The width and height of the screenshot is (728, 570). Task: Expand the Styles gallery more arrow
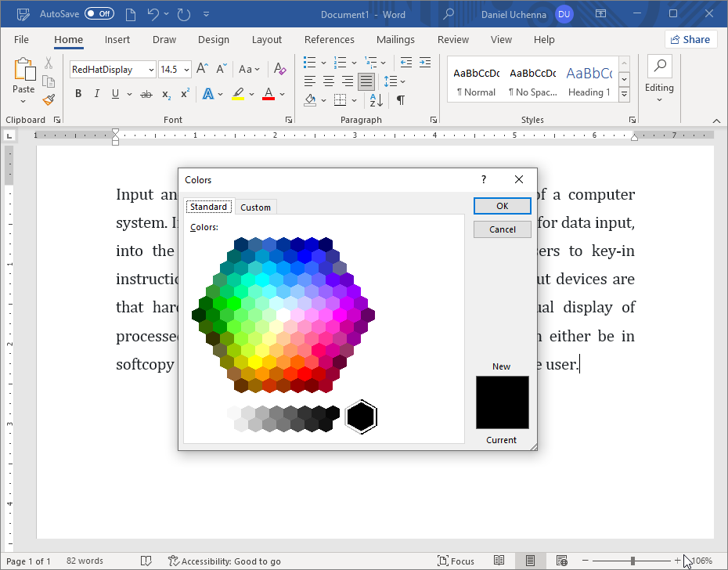[x=624, y=94]
